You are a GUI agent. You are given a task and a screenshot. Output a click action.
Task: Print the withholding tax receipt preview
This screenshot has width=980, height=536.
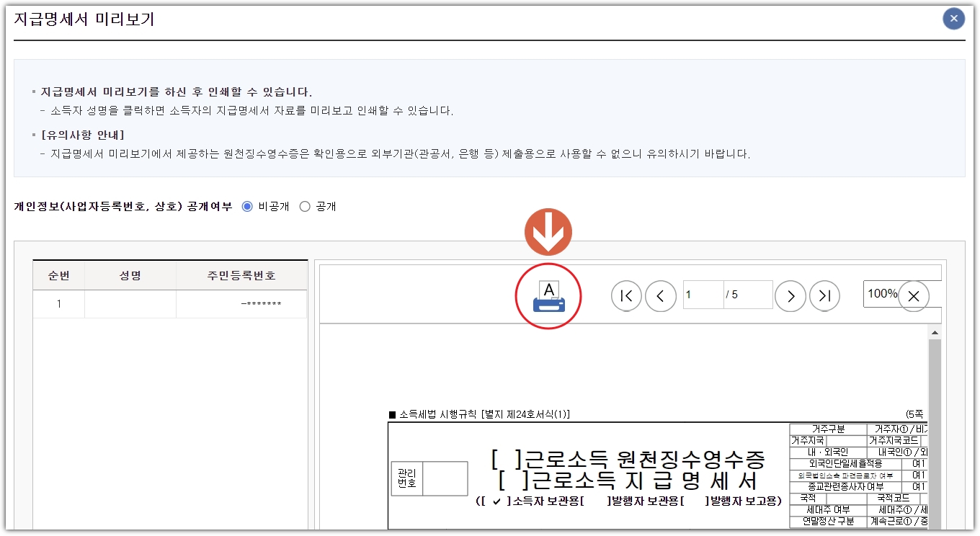(x=548, y=295)
